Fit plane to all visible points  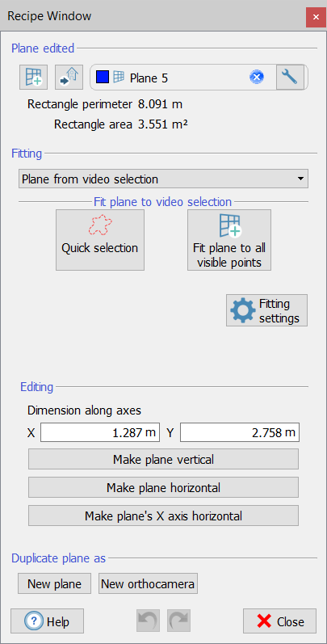[229, 240]
